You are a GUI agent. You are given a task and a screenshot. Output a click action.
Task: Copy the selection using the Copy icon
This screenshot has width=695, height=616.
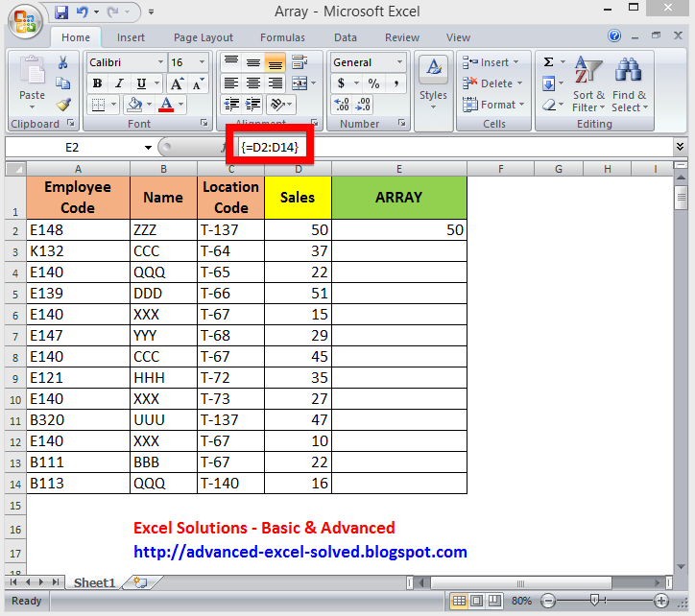(62, 83)
